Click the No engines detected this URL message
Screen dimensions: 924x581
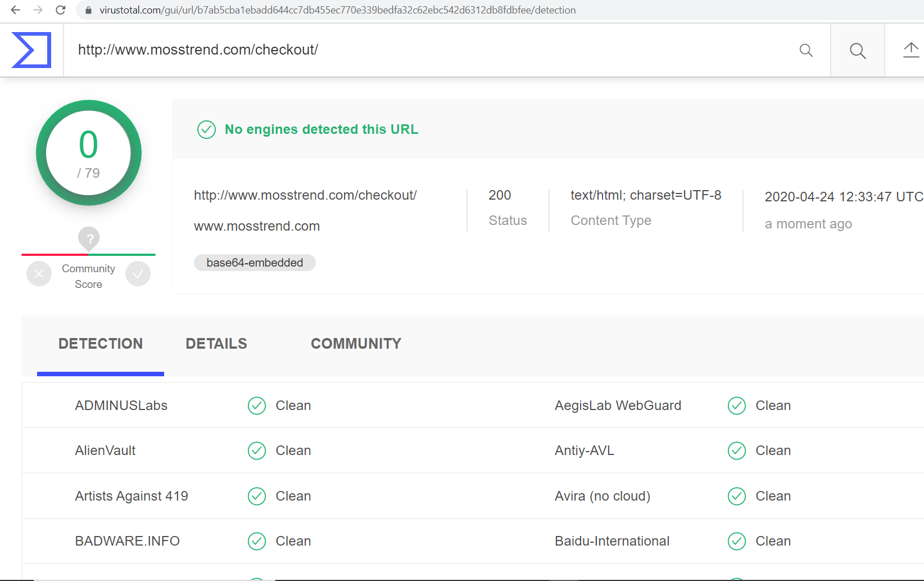(321, 129)
